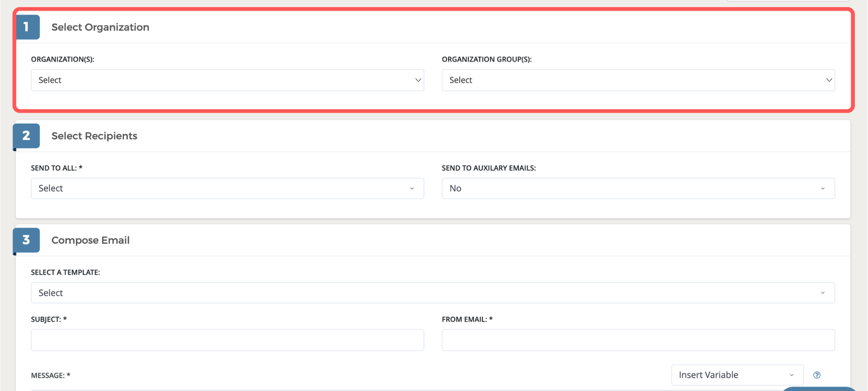The height and width of the screenshot is (391, 868).
Task: Open the Select a Template dropdown
Action: click(432, 293)
